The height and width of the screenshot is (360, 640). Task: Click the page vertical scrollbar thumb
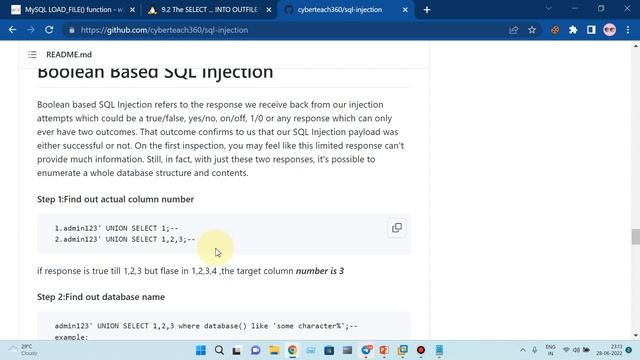click(x=636, y=237)
